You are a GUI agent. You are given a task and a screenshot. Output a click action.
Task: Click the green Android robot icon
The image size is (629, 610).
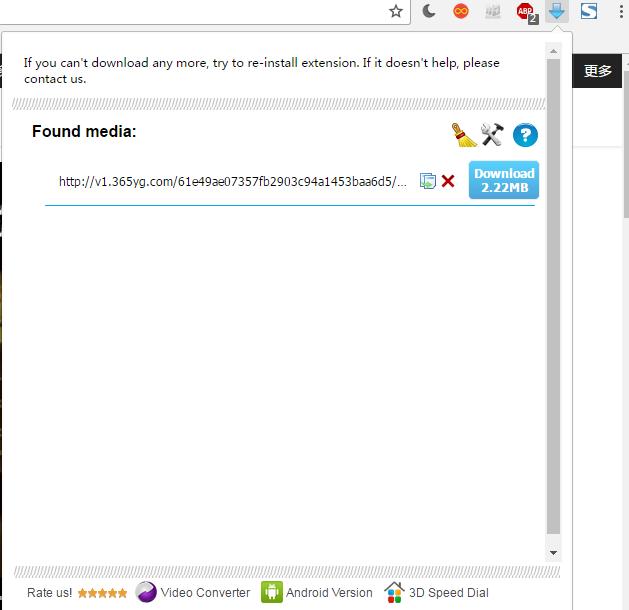[272, 592]
